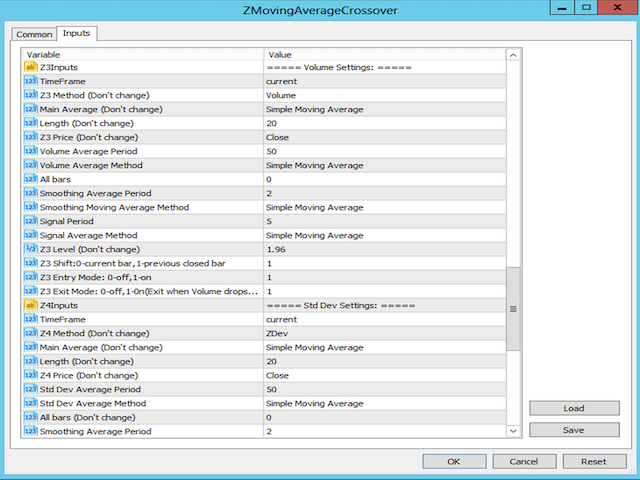Image resolution: width=640 pixels, height=480 pixels.
Task: Edit the Z3 Level value 1.96
Action: pos(385,249)
